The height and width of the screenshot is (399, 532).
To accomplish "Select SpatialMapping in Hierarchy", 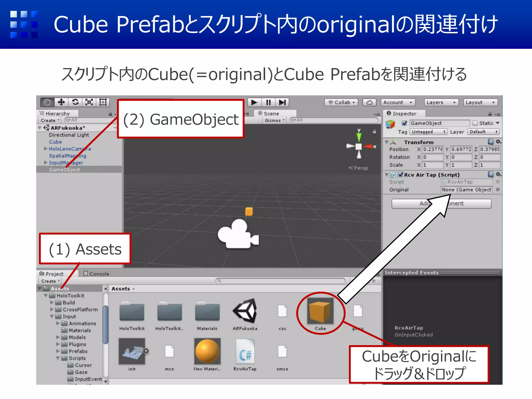I will (x=68, y=156).
